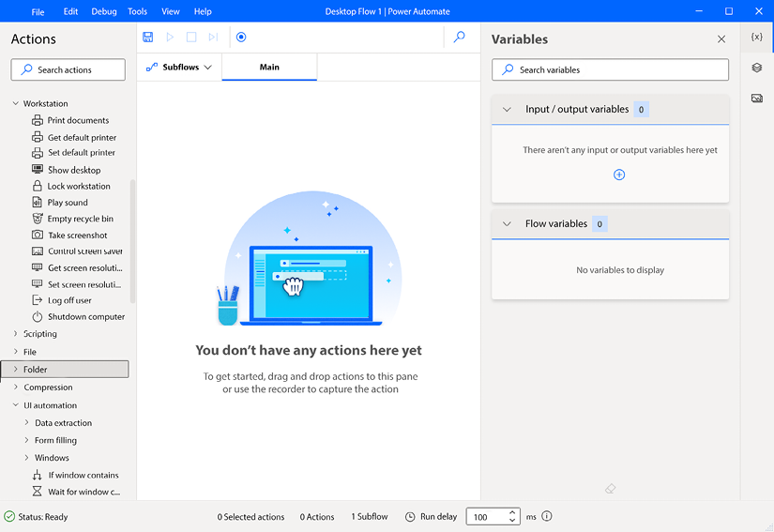Open the Edit menu
The image size is (774, 532).
pos(70,11)
